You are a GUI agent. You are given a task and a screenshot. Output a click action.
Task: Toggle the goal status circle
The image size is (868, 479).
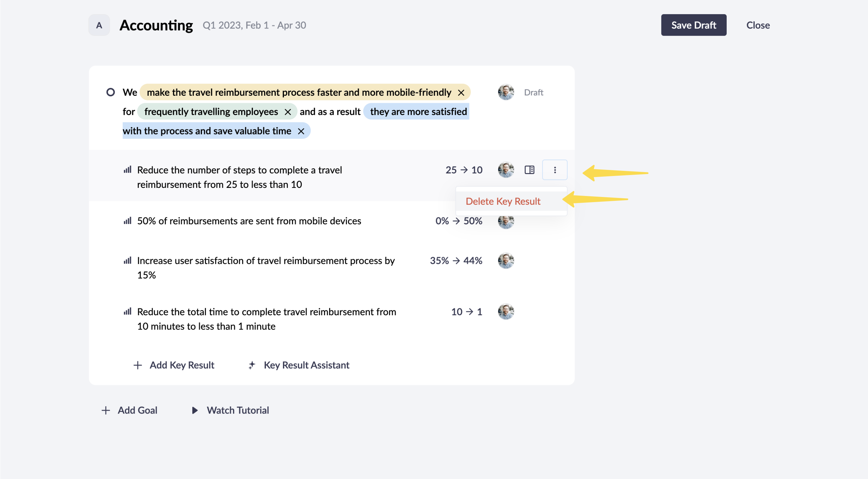111,92
